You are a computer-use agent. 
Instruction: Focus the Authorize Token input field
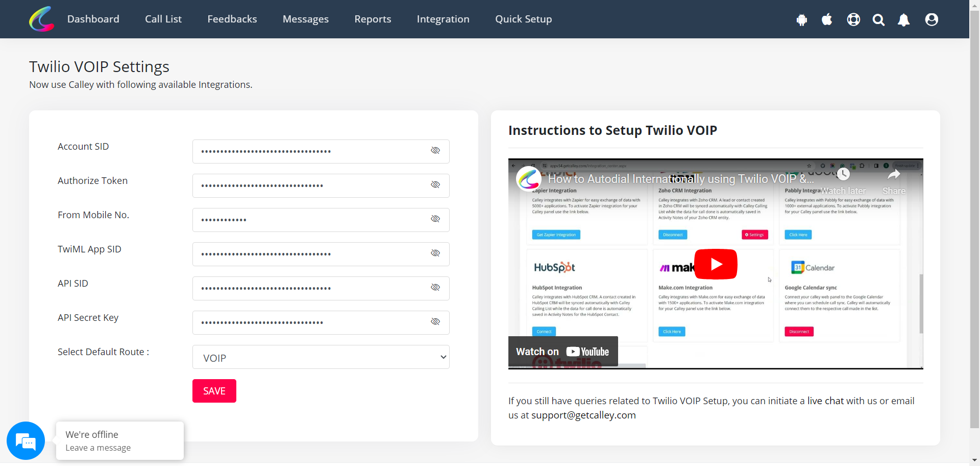321,185
